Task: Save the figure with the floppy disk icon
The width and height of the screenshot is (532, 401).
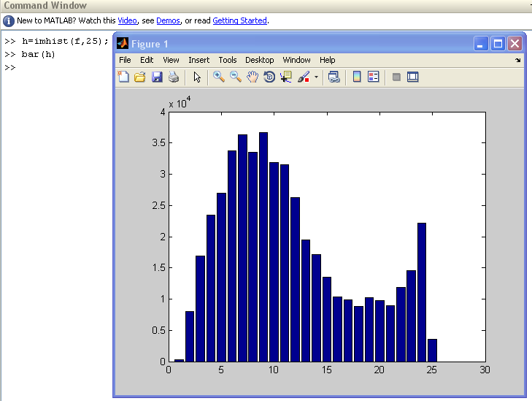Action: (157, 77)
